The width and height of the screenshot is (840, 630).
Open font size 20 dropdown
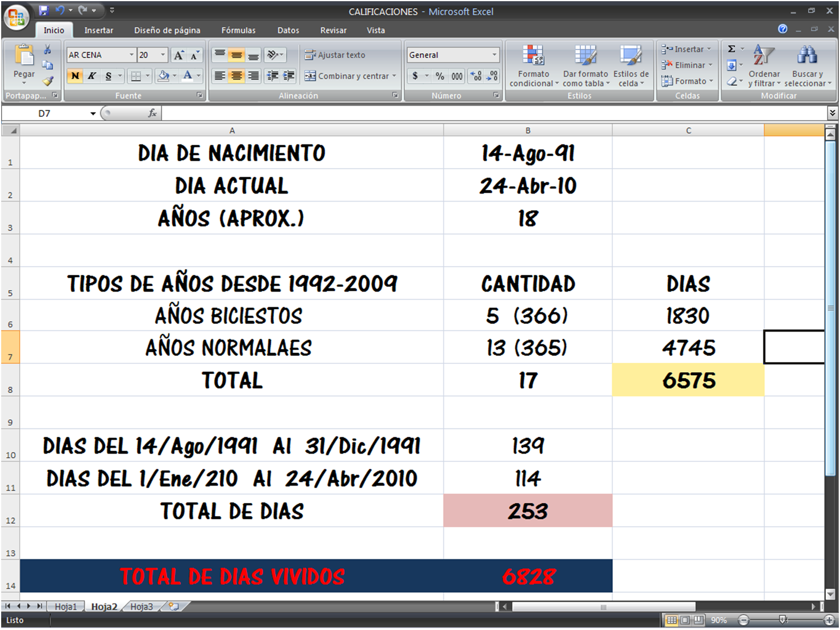pos(163,55)
